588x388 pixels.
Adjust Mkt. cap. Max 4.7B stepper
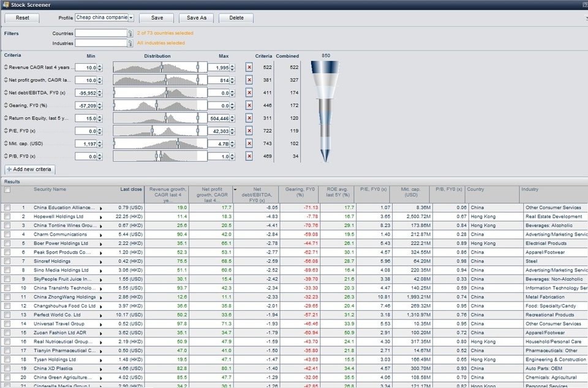click(x=233, y=143)
